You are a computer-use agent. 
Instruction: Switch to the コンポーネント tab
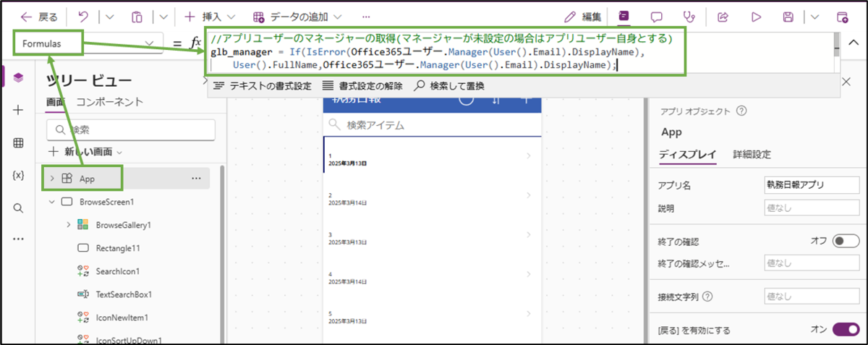point(110,103)
